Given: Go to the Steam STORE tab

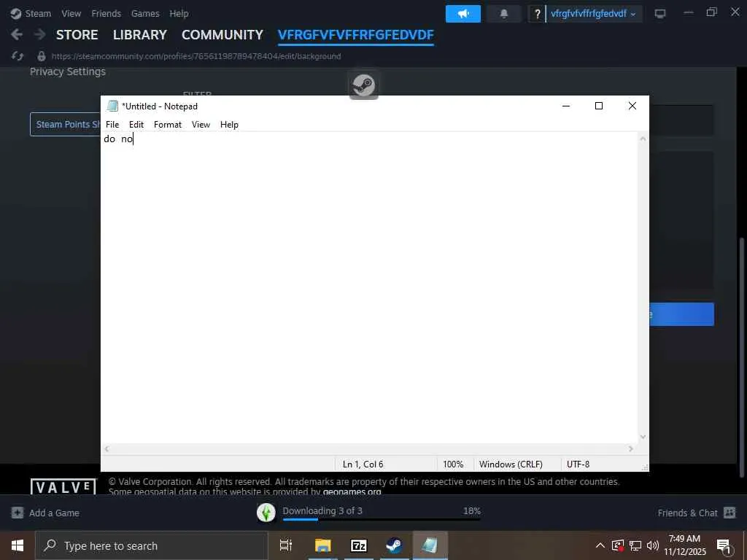Looking at the screenshot, I should tap(77, 35).
